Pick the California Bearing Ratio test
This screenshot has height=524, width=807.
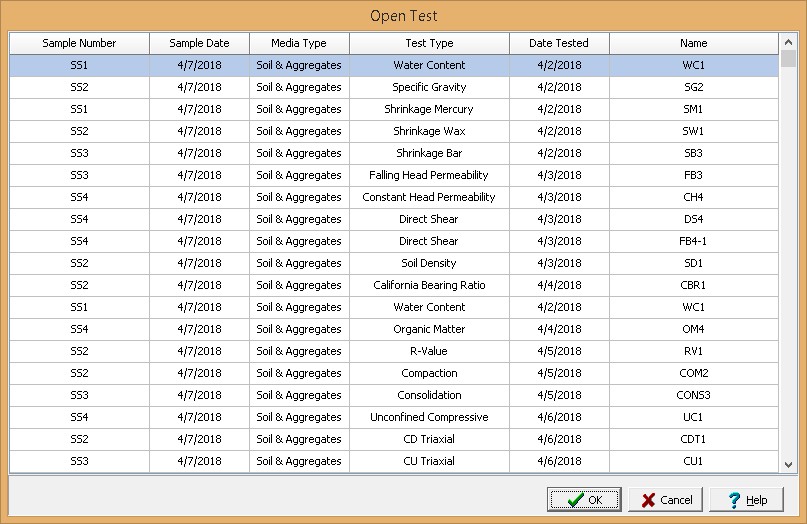tap(429, 285)
